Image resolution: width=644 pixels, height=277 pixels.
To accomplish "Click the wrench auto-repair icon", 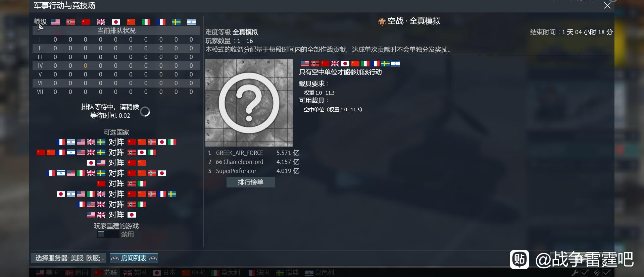I will 575,273.
